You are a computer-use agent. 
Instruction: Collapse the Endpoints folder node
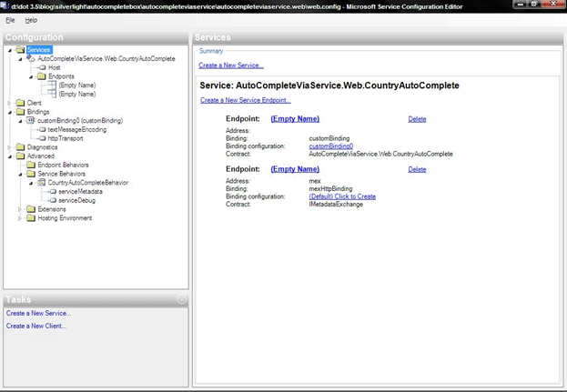[x=31, y=76]
